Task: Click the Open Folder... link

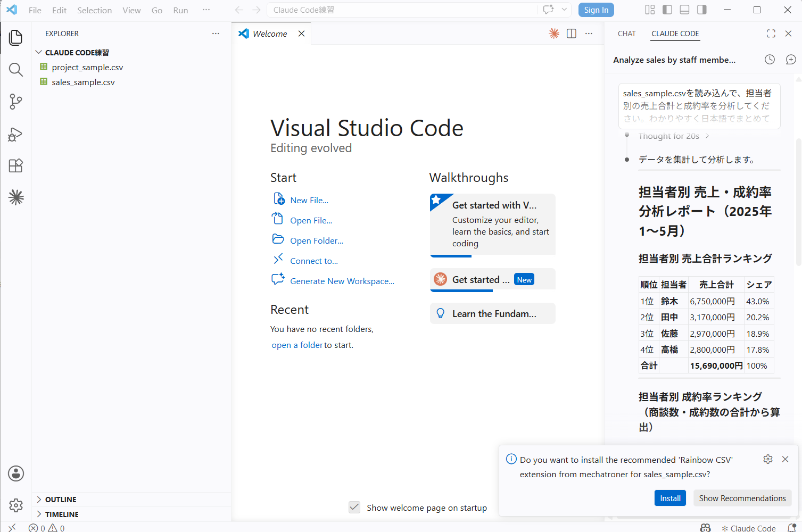Action: pyautogui.click(x=317, y=240)
